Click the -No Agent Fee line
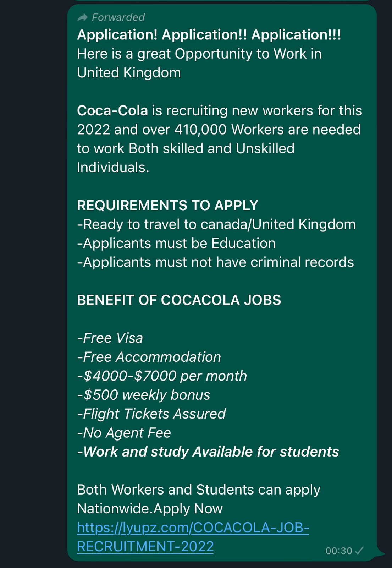 (x=124, y=433)
